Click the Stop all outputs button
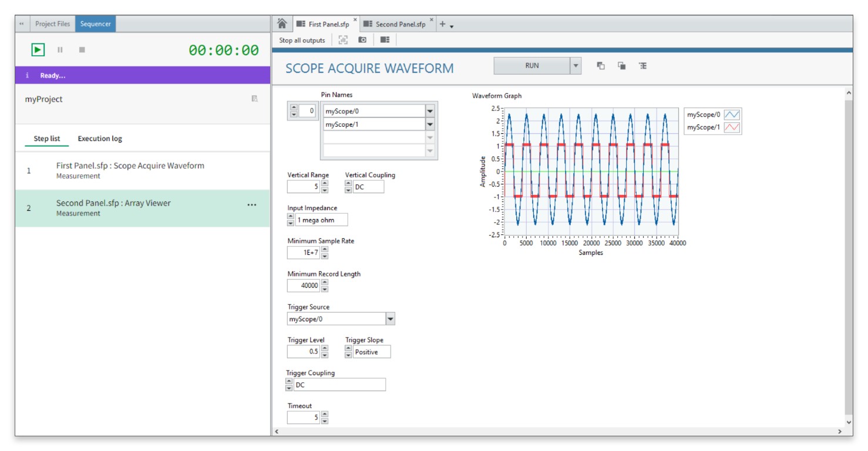The height and width of the screenshot is (451, 868). pos(302,40)
